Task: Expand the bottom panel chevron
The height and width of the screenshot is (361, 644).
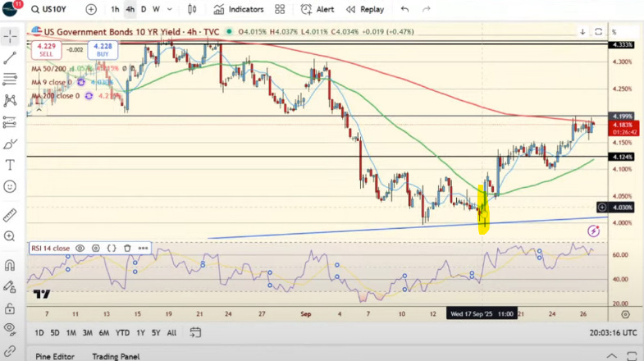Action: 611,355
